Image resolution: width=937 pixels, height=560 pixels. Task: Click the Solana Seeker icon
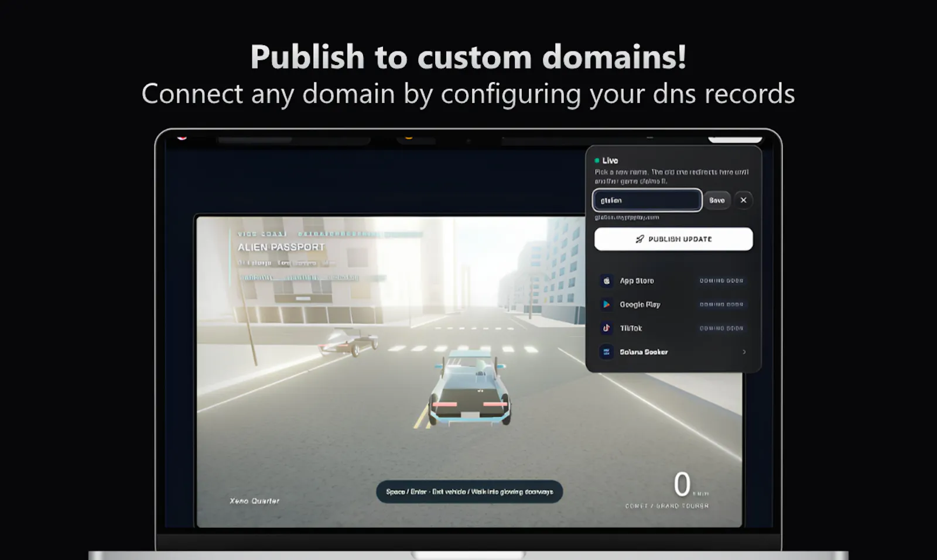click(x=607, y=352)
